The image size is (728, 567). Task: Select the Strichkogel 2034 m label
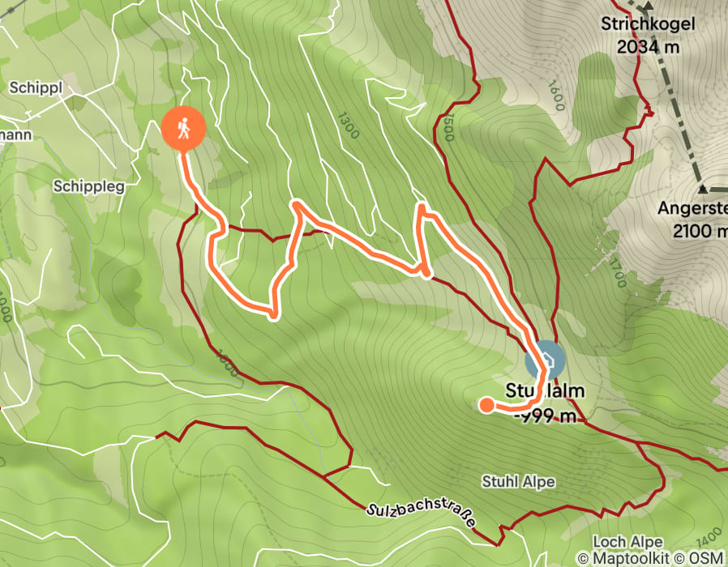point(648,36)
